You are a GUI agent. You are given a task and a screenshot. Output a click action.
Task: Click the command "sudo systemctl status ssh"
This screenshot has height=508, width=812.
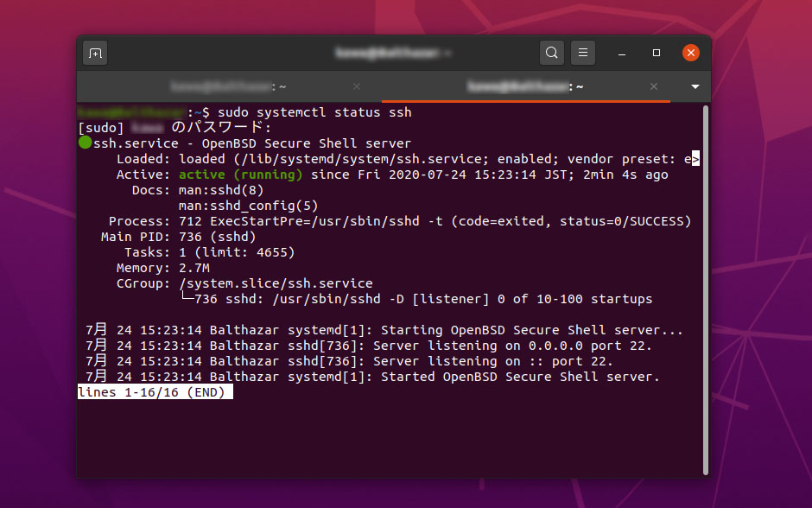[x=314, y=112]
